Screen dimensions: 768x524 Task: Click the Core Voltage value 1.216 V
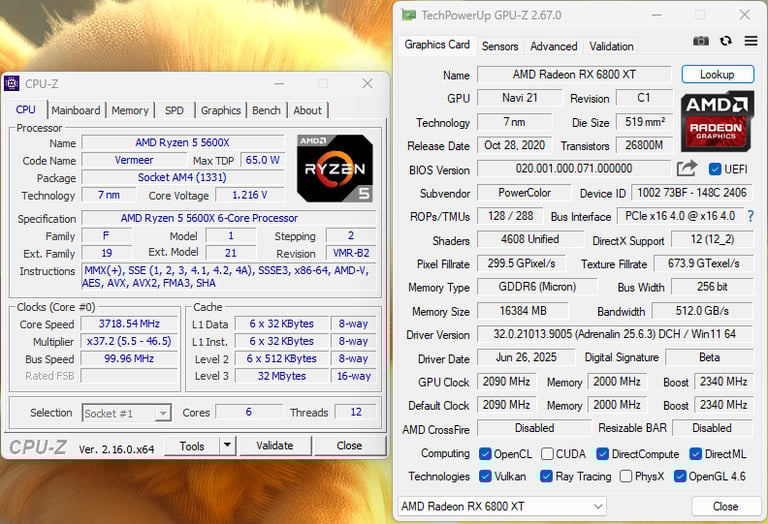250,195
